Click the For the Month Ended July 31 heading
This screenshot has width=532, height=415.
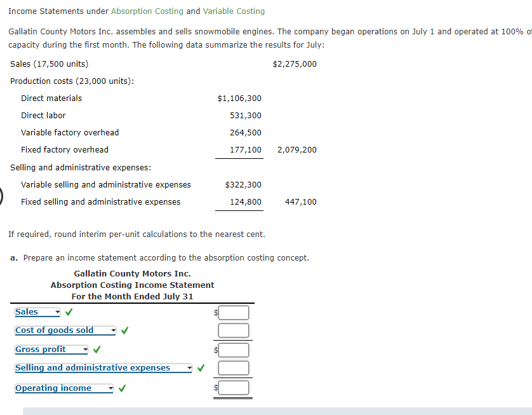[x=132, y=297]
